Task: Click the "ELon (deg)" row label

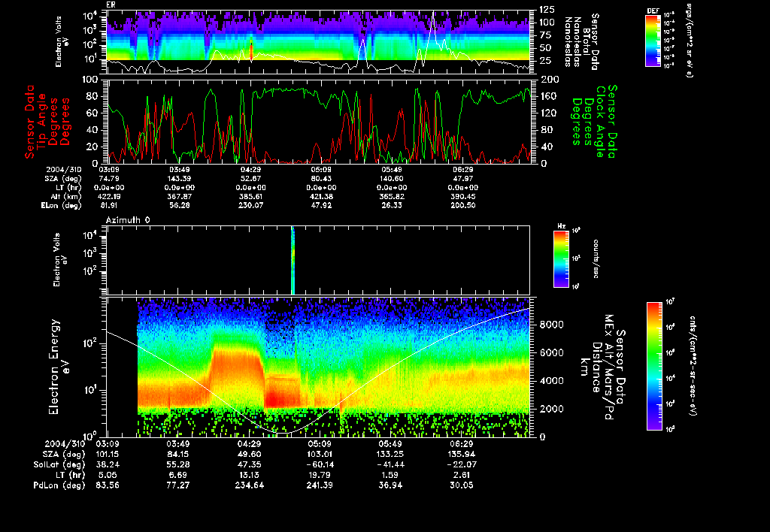Action: pyautogui.click(x=62, y=206)
